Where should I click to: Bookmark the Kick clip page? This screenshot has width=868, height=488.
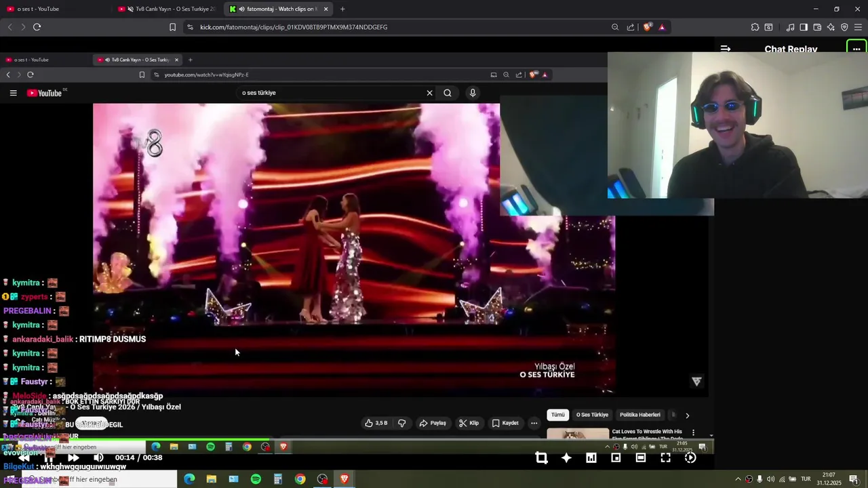pos(172,27)
